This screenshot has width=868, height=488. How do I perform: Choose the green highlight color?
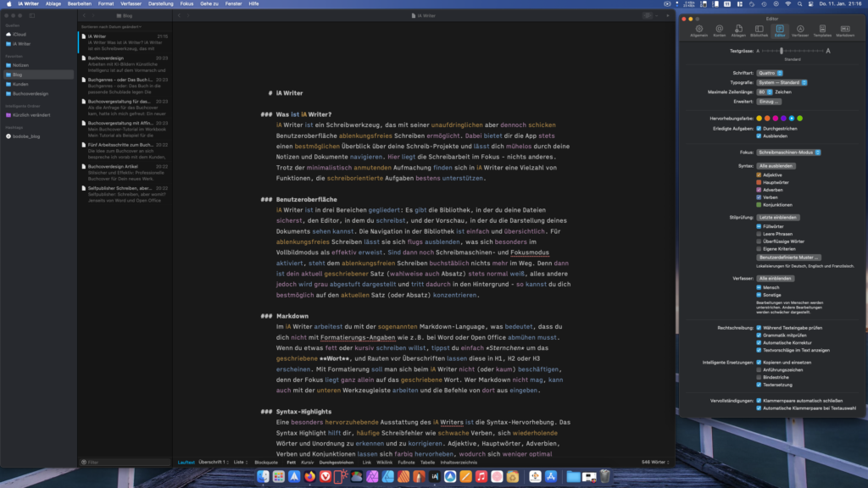[800, 119]
